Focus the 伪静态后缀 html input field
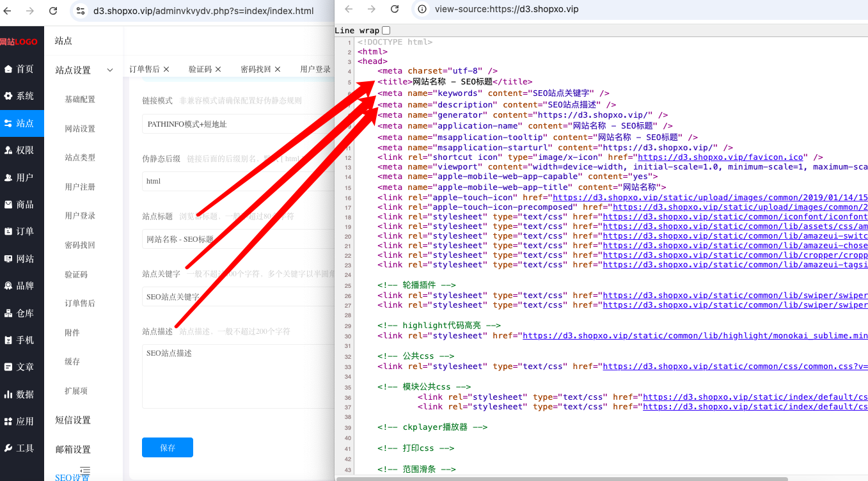The width and height of the screenshot is (868, 481). (237, 181)
